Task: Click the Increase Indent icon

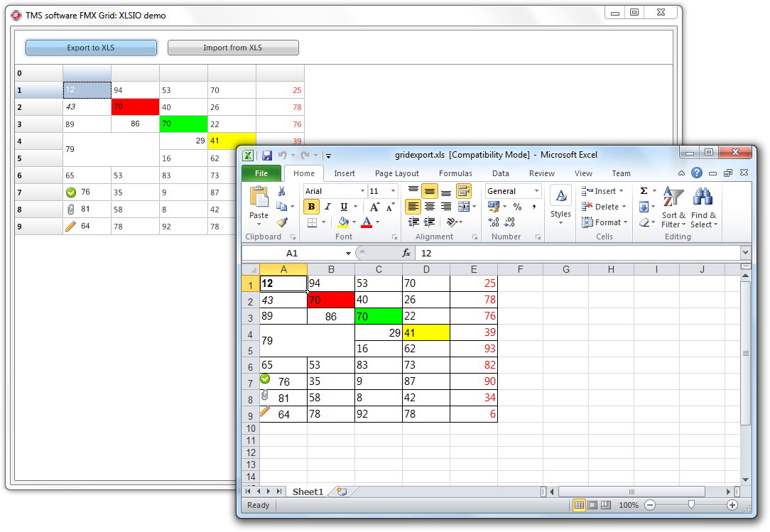Action: [x=430, y=222]
